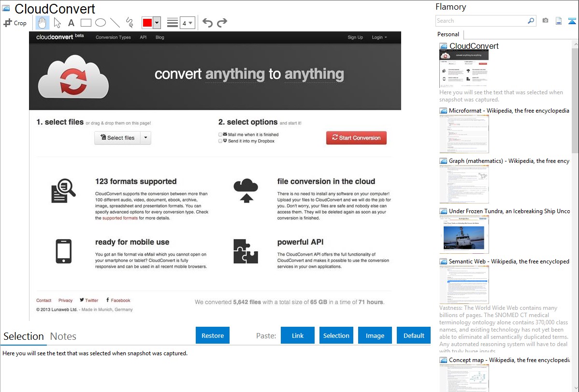579x392 pixels.
Task: Open the line width dropdown showing 4
Action: tap(188, 23)
